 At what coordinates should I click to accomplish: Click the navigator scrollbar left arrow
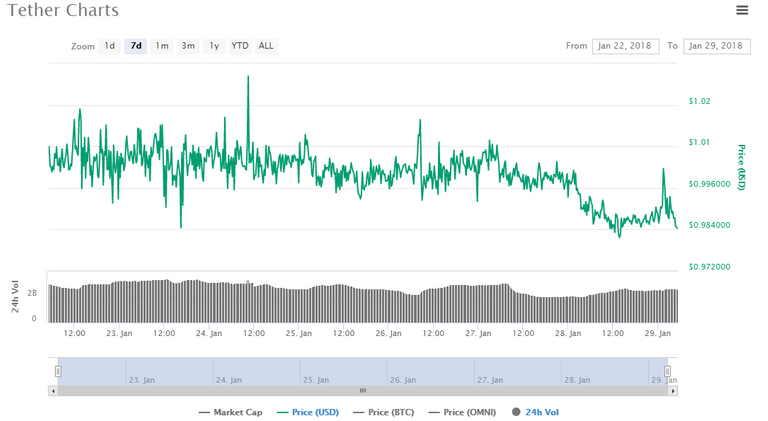pyautogui.click(x=53, y=391)
